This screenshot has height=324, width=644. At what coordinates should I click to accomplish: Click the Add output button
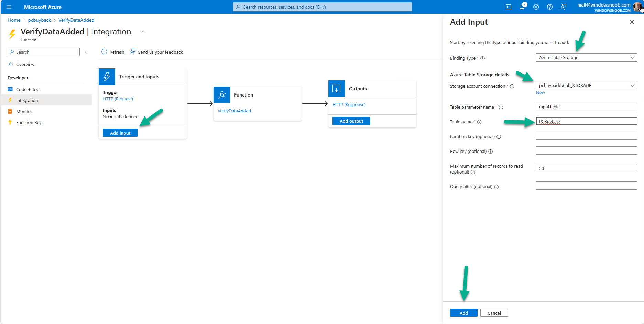click(351, 121)
